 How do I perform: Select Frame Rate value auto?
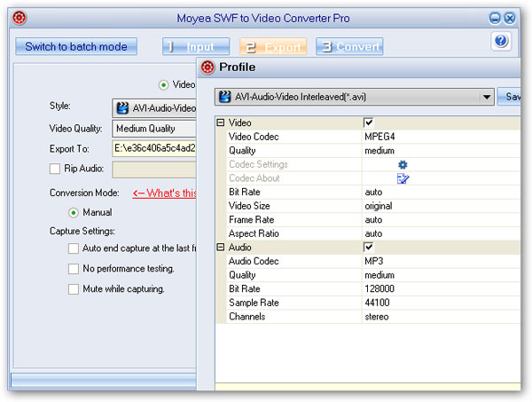pyautogui.click(x=373, y=220)
